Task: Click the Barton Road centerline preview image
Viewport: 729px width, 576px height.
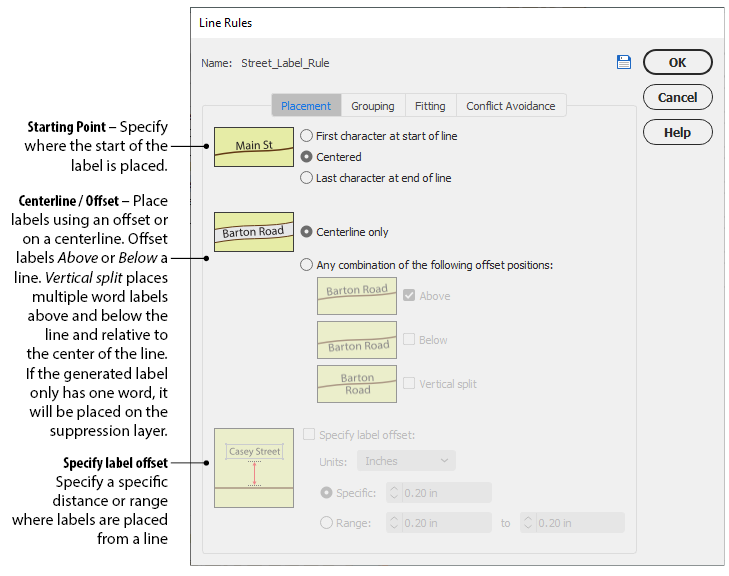Action: (x=253, y=232)
